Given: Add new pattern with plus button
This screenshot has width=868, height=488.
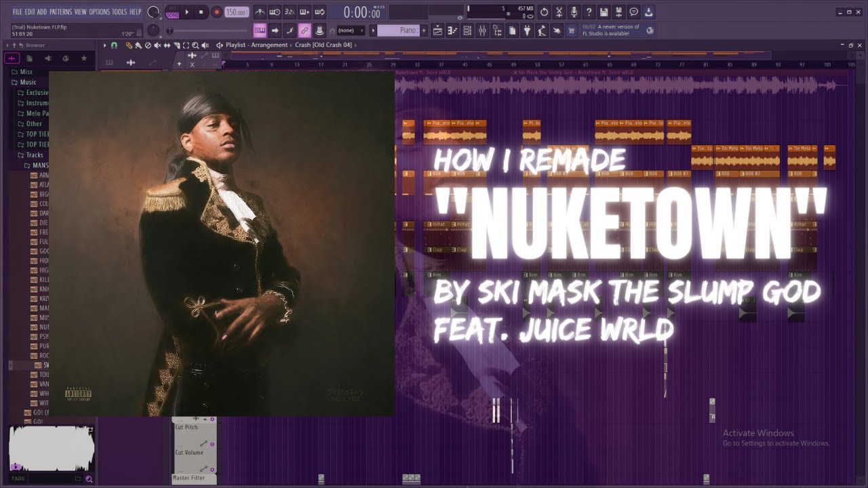Looking at the screenshot, I should pyautogui.click(x=424, y=30).
